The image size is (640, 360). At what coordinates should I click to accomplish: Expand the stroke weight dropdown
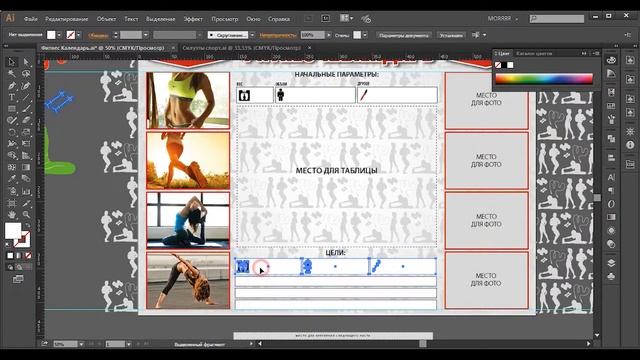click(x=146, y=35)
